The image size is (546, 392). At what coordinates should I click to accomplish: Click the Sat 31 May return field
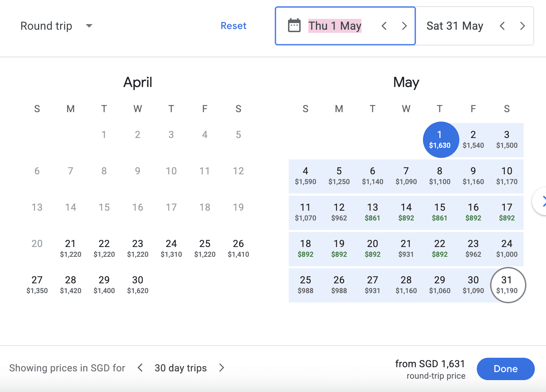coord(455,26)
